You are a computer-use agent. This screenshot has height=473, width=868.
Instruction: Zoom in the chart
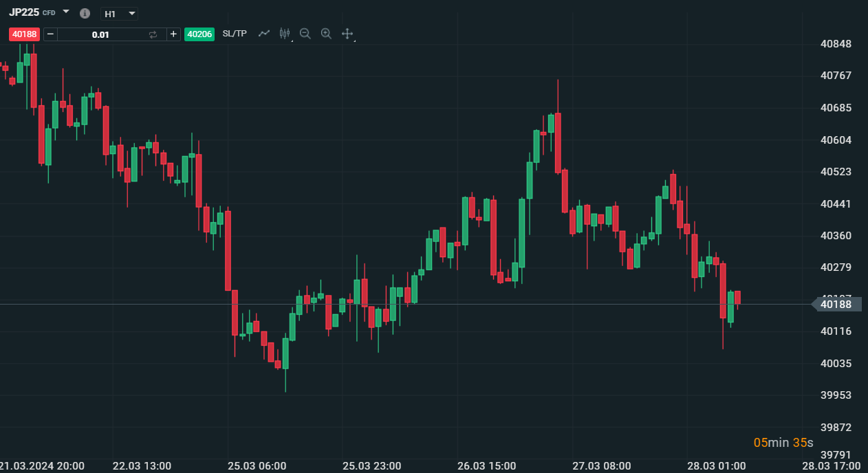(x=326, y=33)
